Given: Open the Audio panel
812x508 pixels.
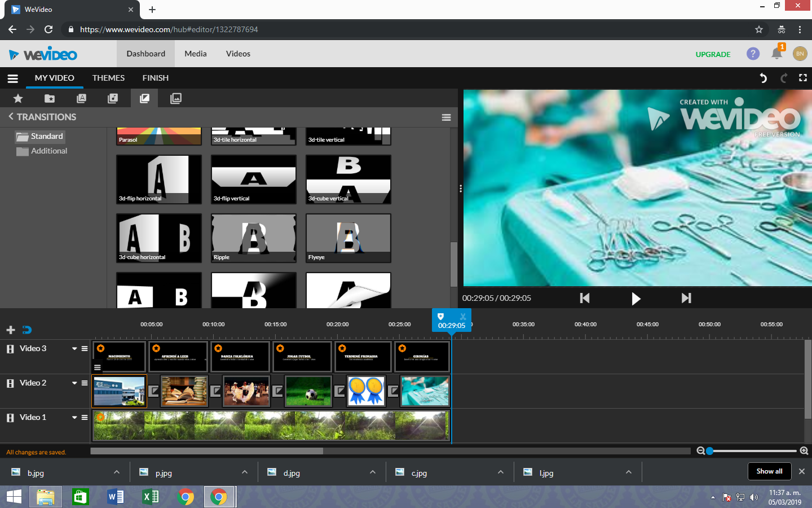Looking at the screenshot, I should point(112,98).
